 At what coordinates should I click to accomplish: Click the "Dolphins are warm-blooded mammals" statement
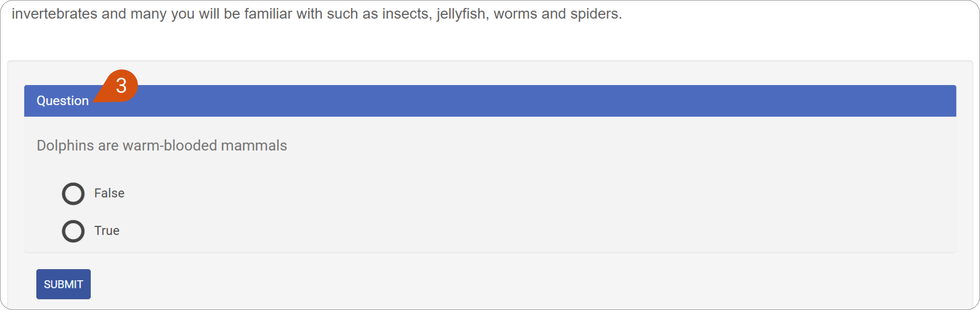(162, 145)
